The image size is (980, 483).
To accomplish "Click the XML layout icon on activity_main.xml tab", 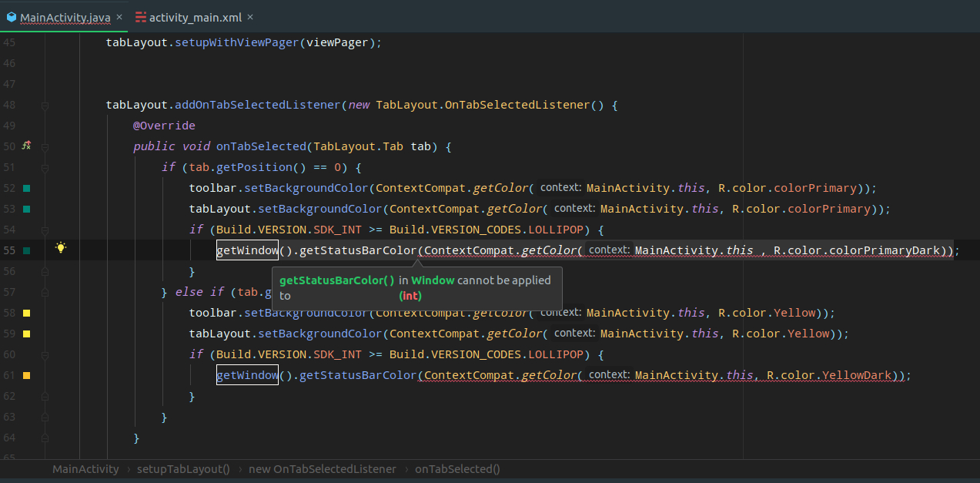I will [x=141, y=17].
